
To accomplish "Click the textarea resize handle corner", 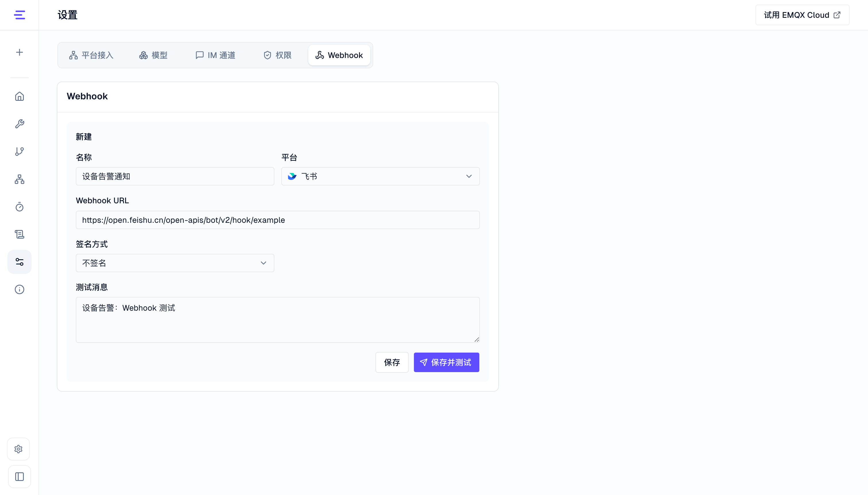I will 476,339.
